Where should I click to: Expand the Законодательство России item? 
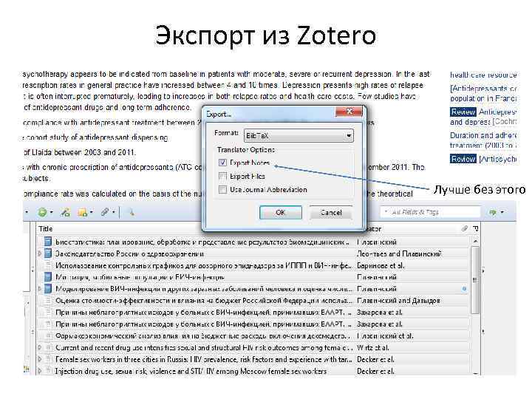[x=40, y=253]
